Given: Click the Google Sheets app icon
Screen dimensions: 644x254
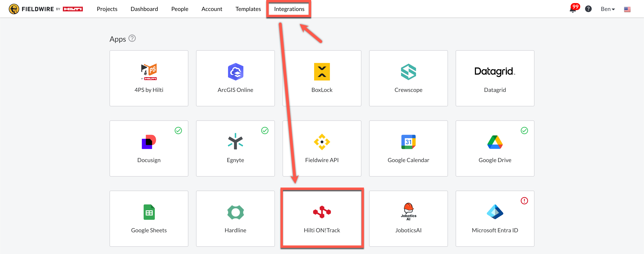Looking at the screenshot, I should click(x=149, y=212).
